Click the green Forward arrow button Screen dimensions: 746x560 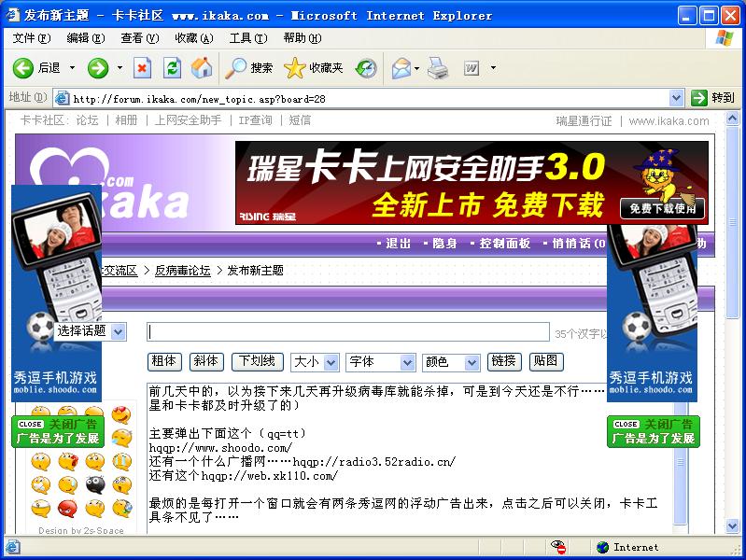point(97,68)
